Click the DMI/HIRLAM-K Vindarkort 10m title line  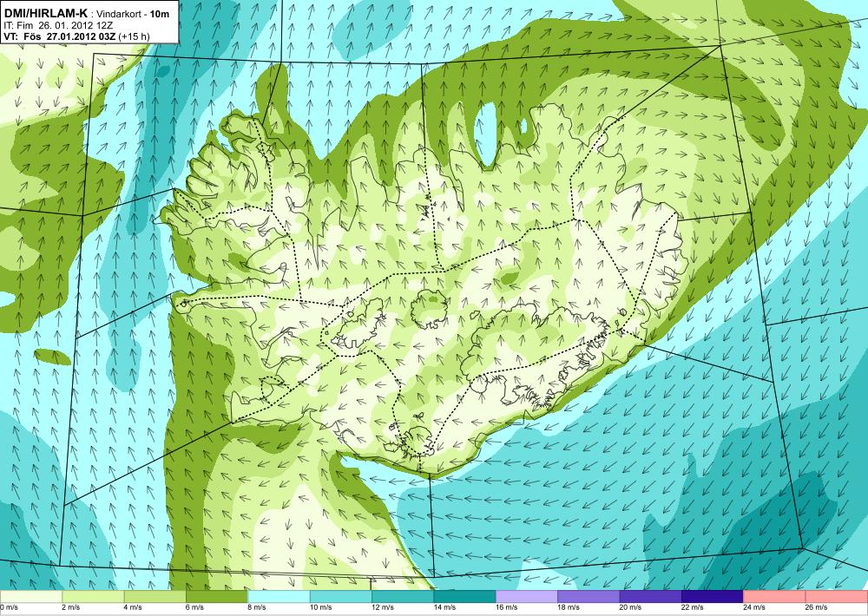pos(87,13)
